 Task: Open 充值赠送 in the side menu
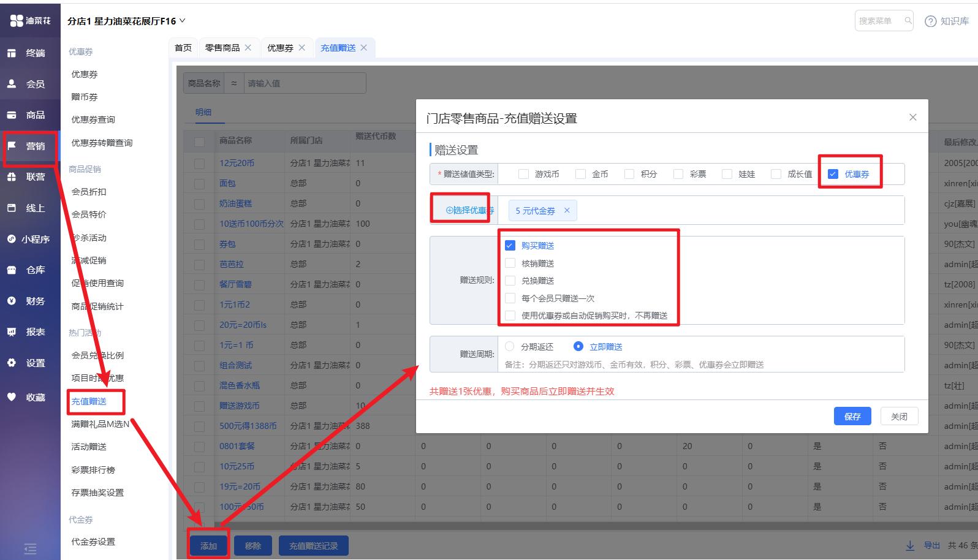(x=89, y=401)
